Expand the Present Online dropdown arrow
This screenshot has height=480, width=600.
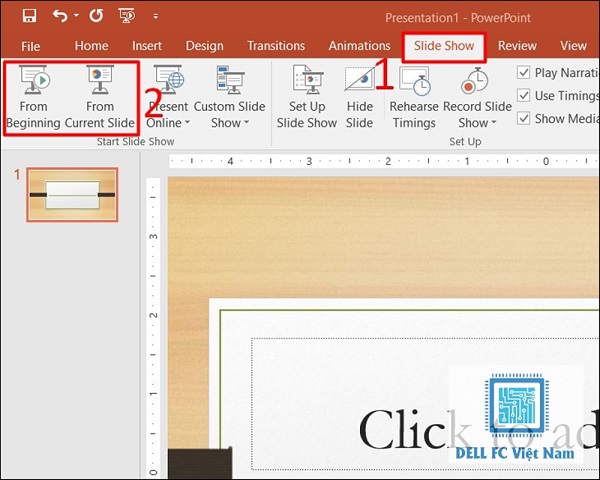pyautogui.click(x=187, y=123)
